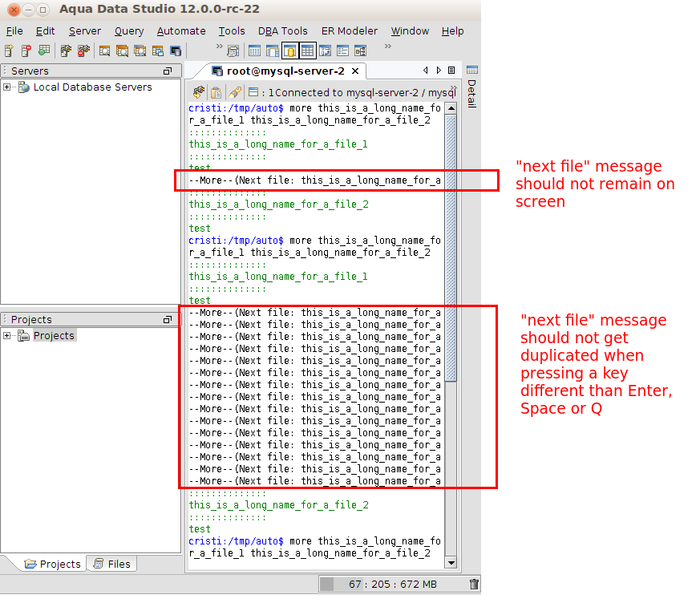Image resolution: width=700 pixels, height=603 pixels.
Task: Click the table with side panel icon
Action: [273, 51]
